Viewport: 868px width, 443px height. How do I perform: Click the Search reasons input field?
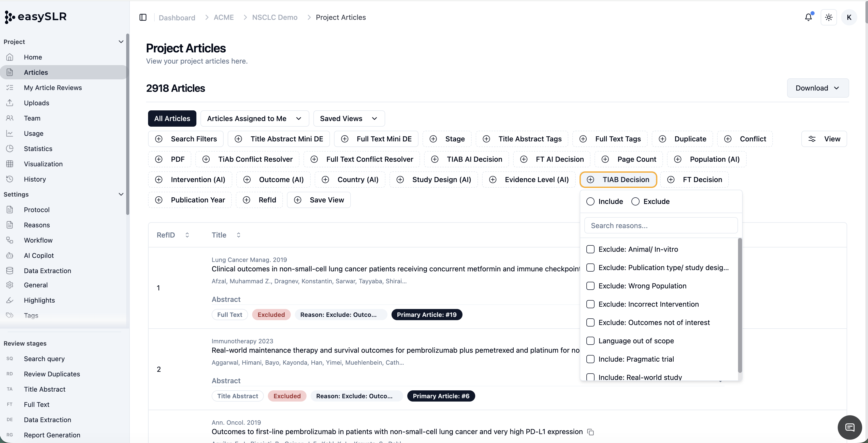click(661, 225)
